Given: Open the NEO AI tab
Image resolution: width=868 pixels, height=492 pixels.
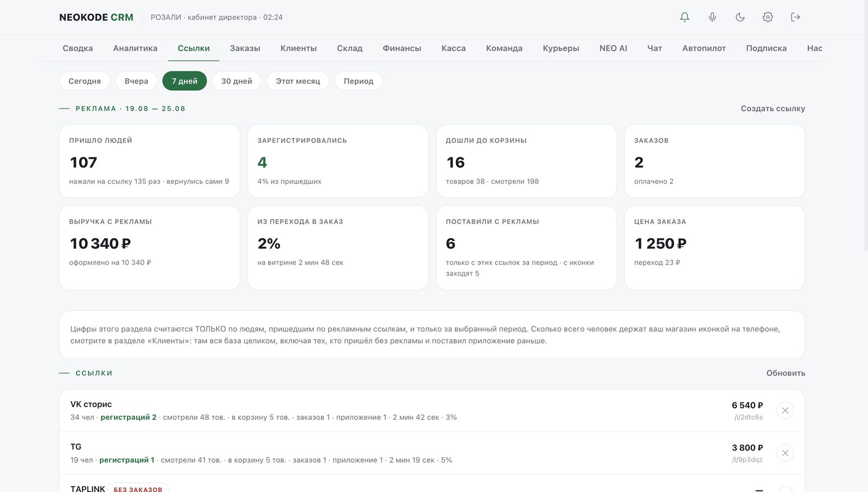Looking at the screenshot, I should pos(613,48).
